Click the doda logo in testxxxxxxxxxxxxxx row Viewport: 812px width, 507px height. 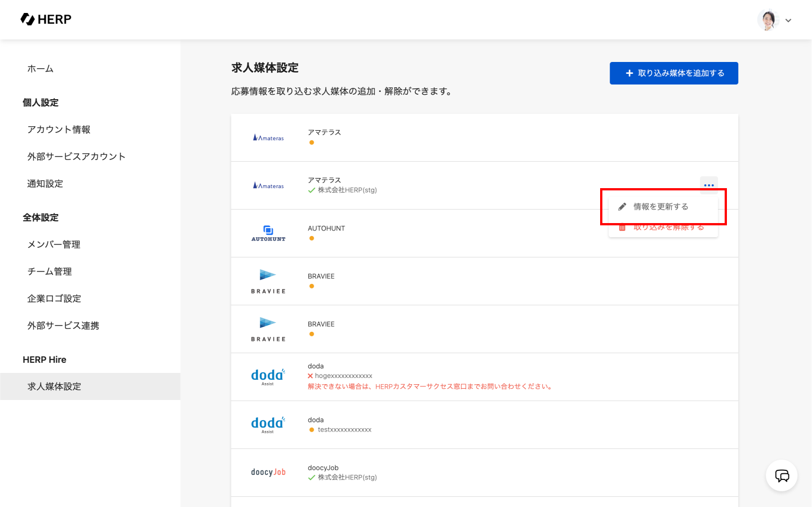coord(268,425)
